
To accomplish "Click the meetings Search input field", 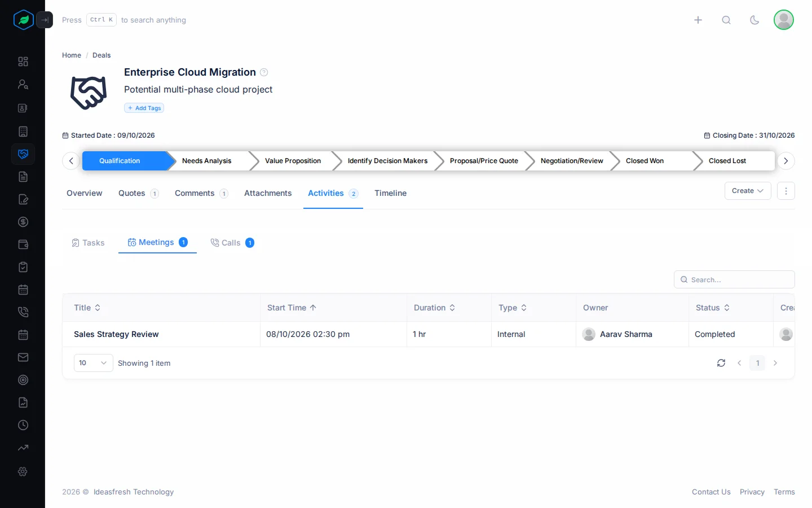I will click(x=734, y=279).
